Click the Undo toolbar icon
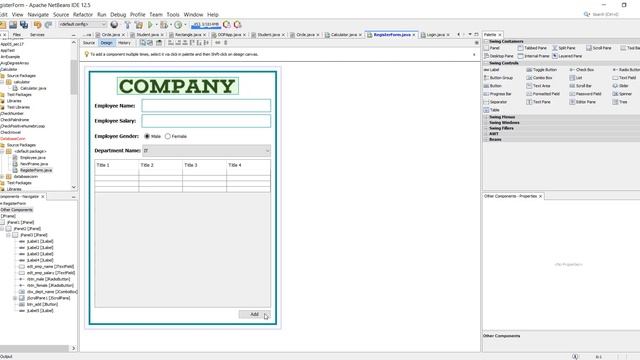This screenshot has width=640, height=360. click(38, 25)
